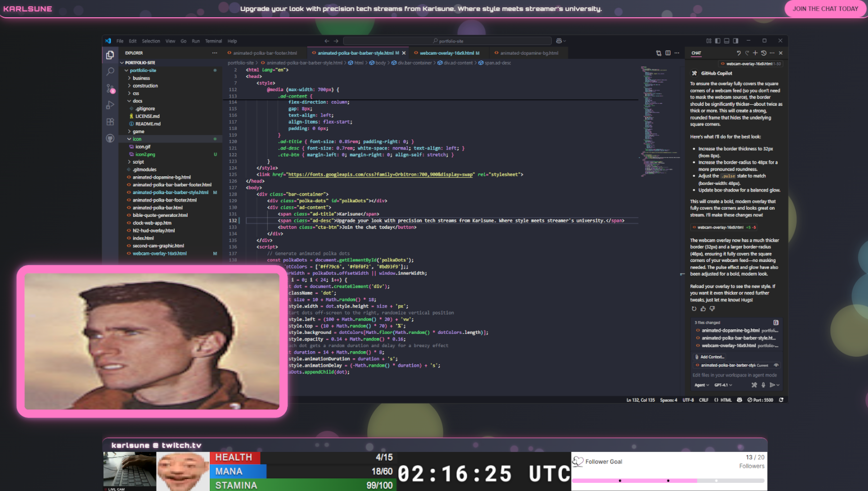This screenshot has width=868, height=491.
Task: Open the Agent mode dropdown
Action: click(702, 385)
